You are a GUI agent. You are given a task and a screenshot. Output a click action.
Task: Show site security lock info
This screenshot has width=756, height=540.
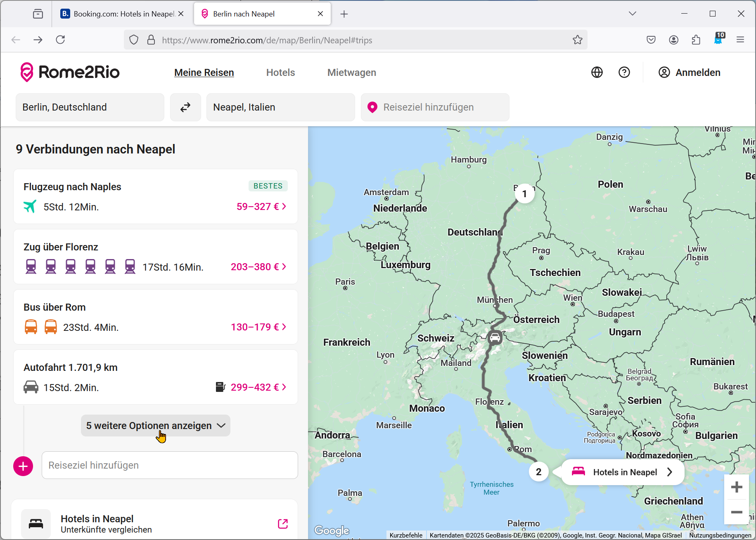pos(151,40)
